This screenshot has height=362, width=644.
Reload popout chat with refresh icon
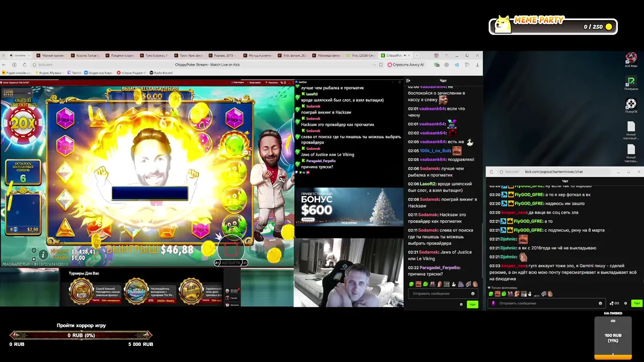click(x=492, y=172)
